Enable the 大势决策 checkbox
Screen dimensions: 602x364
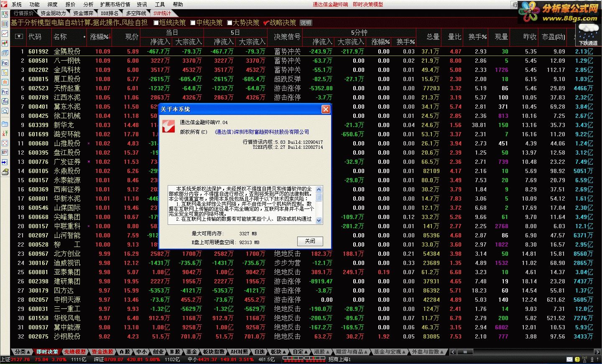pyautogui.click(x=230, y=23)
